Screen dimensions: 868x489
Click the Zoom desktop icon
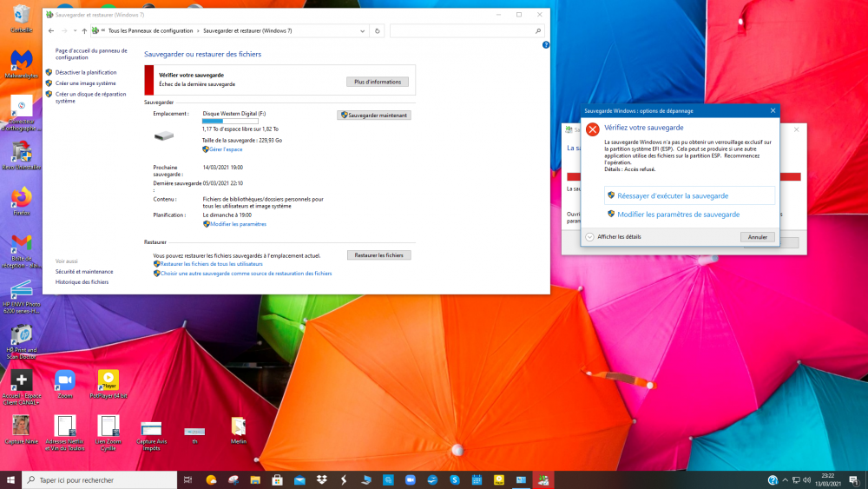click(x=64, y=380)
